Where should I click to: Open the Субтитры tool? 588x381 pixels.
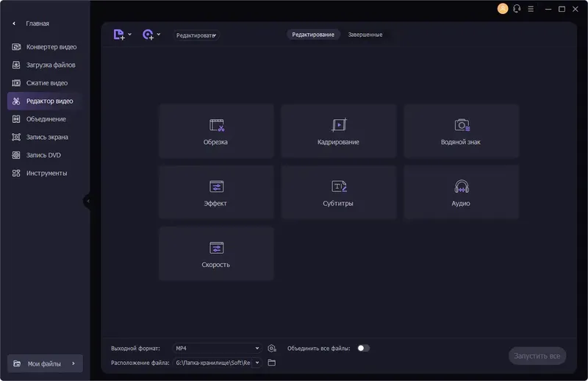tap(339, 192)
